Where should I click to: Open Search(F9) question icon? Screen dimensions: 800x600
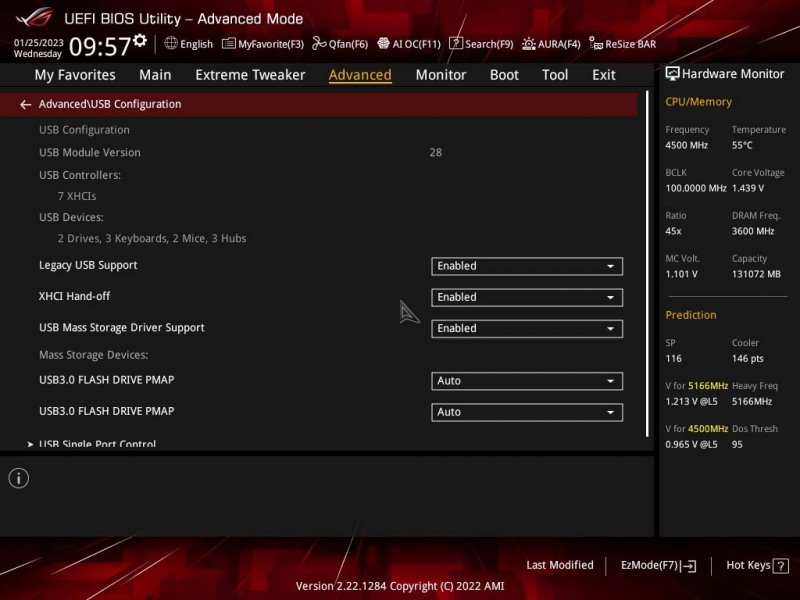point(456,43)
